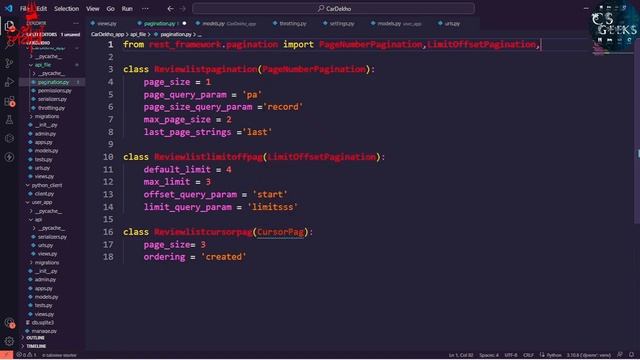Open the View menu
The image size is (640, 360).
(93, 9)
